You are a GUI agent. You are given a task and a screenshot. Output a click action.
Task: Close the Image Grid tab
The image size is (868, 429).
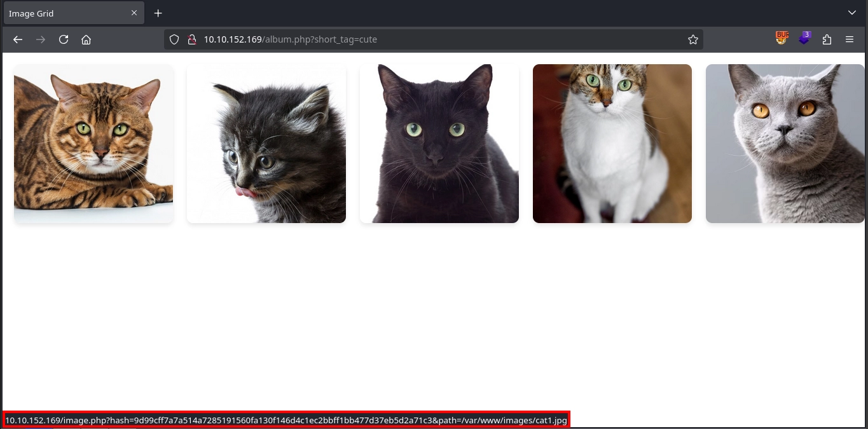(134, 13)
